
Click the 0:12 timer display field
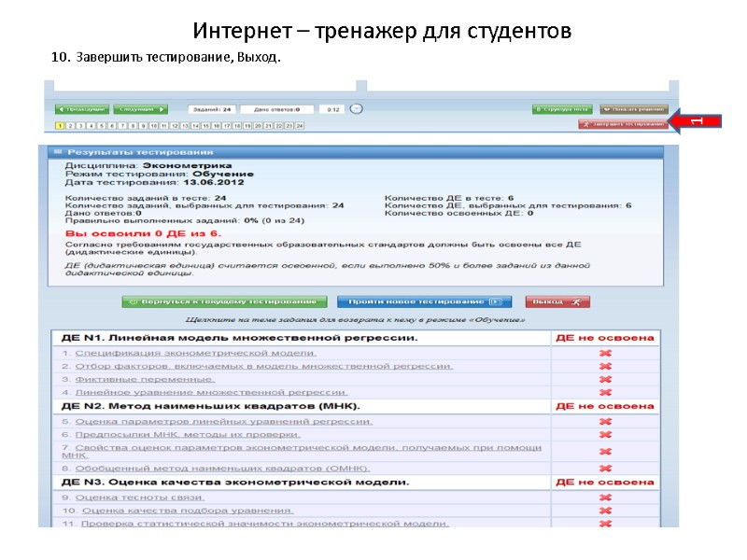click(x=330, y=108)
